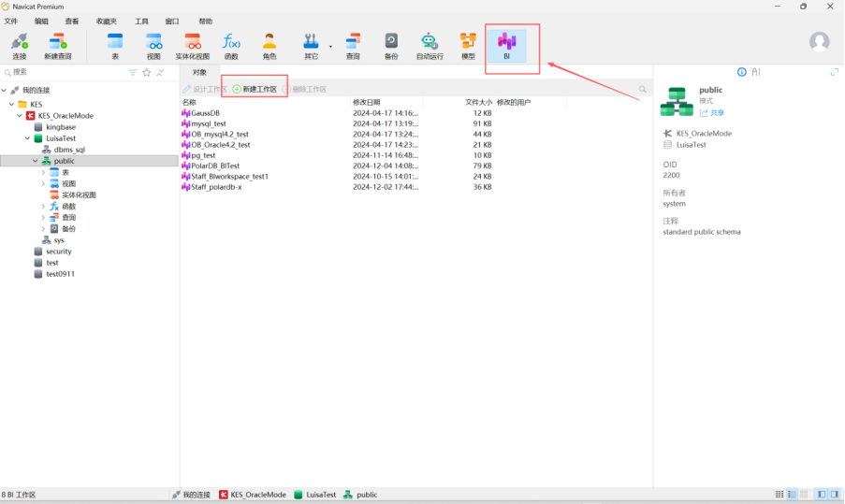
Task: Open the 工具 (Tools) menu
Action: click(x=141, y=21)
